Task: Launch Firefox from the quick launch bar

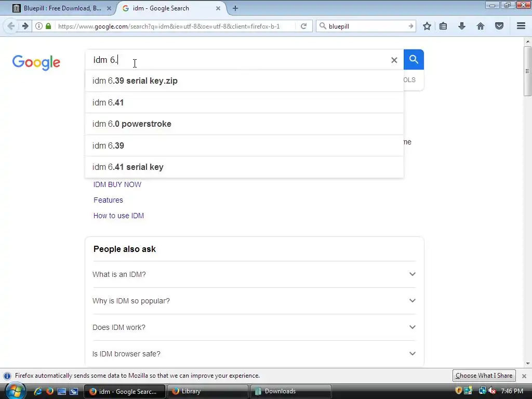Action: tap(50, 391)
